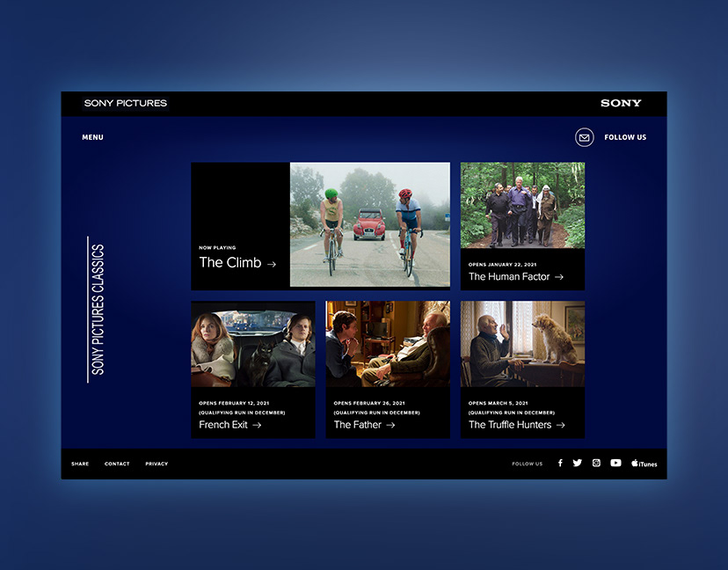Click the vertical Sony Pictures Classics title

[x=97, y=310]
